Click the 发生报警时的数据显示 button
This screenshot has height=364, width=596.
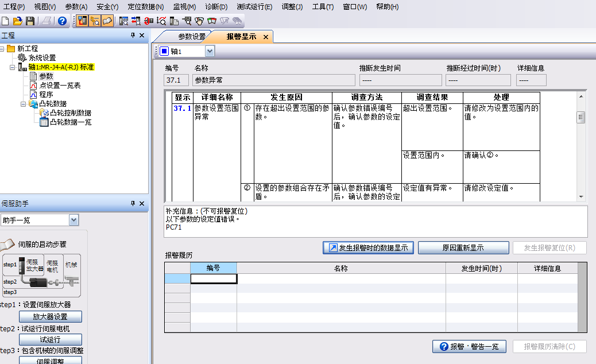(369, 248)
